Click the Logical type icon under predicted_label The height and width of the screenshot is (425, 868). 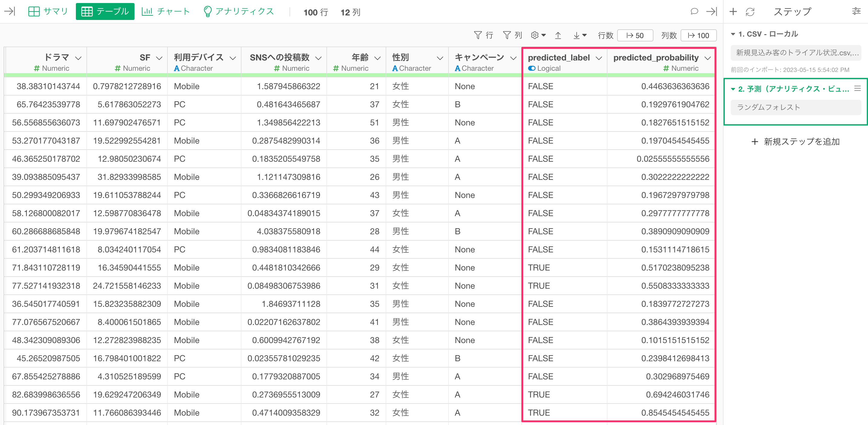[x=532, y=68]
